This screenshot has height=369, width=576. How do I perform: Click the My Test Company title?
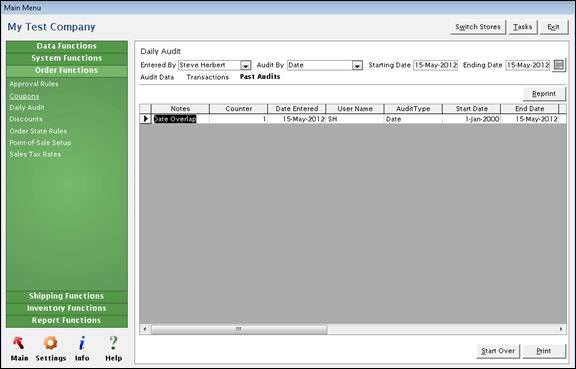[x=51, y=27]
